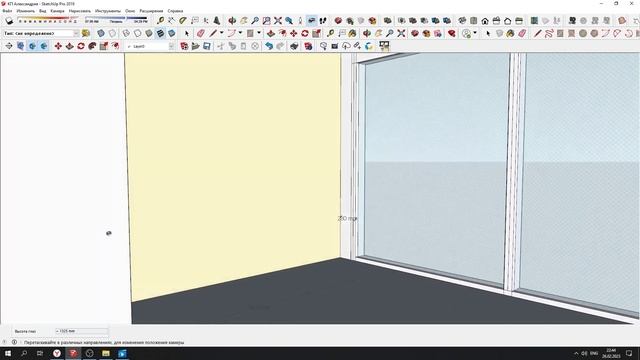This screenshot has height=360, width=640.
Task: Select the Zoom magnifier in top toolbar
Action: pyautogui.click(x=255, y=20)
